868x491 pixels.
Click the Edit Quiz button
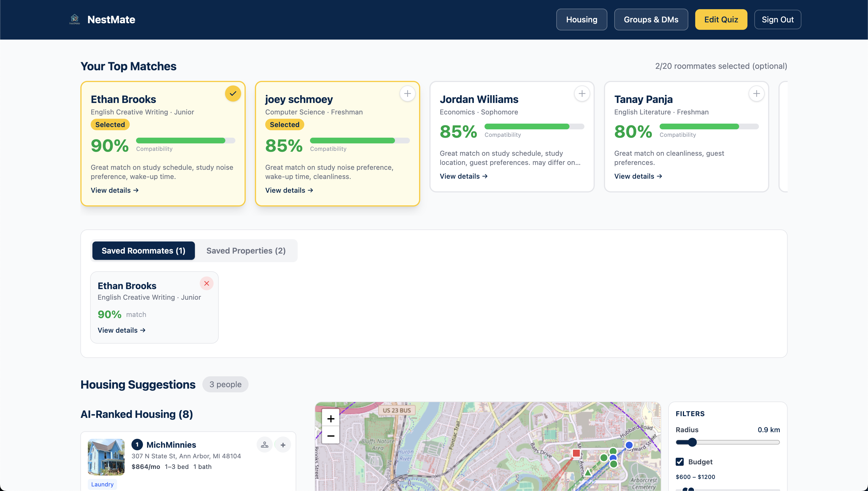[721, 20]
